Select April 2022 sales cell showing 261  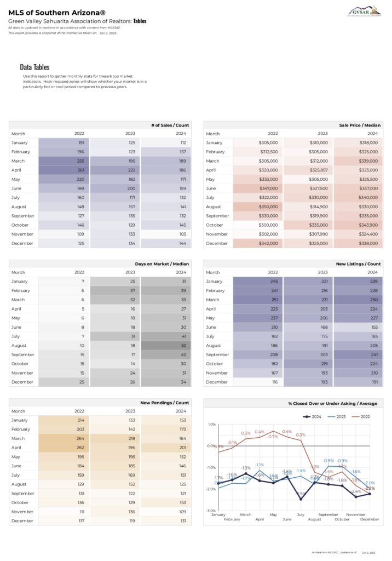(64, 170)
